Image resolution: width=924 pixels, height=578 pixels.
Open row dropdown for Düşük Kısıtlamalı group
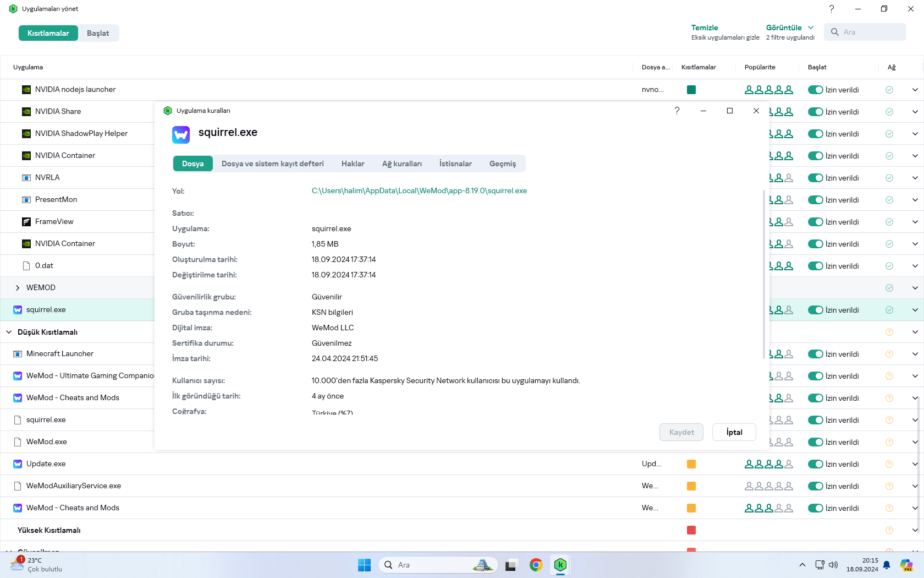click(915, 332)
